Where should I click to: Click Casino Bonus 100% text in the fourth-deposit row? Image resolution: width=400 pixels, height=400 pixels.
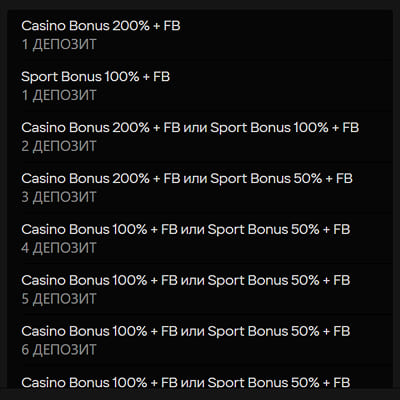pos(84,230)
